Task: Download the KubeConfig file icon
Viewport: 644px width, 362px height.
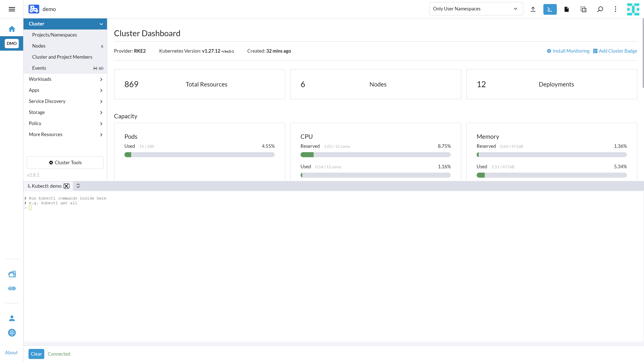Action: (x=567, y=9)
